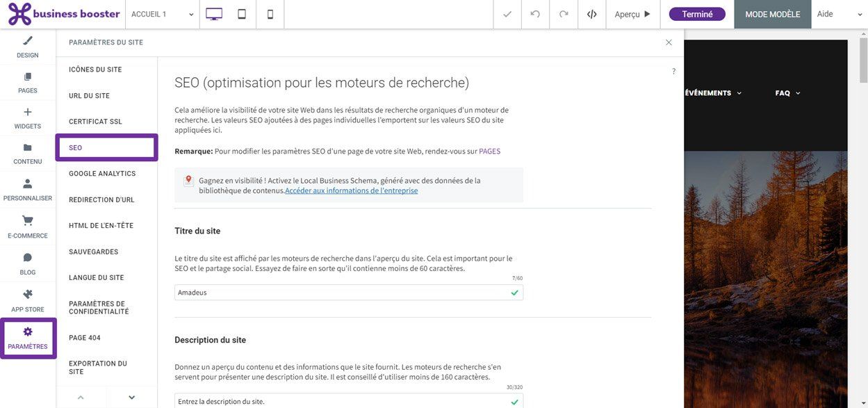The image size is (868, 408).
Task: Open E-commerce shopping cart icon
Action: pyautogui.click(x=28, y=221)
